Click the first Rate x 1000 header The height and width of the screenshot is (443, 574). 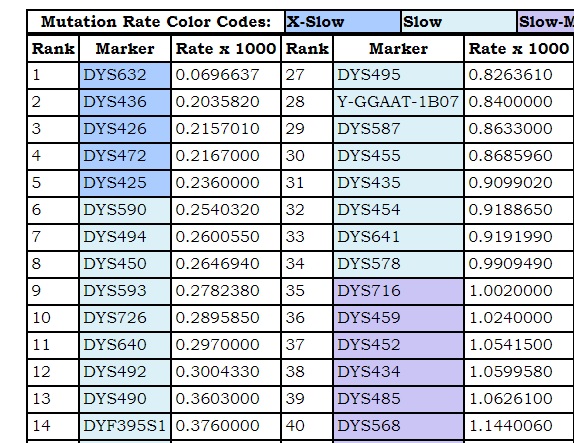226,49
